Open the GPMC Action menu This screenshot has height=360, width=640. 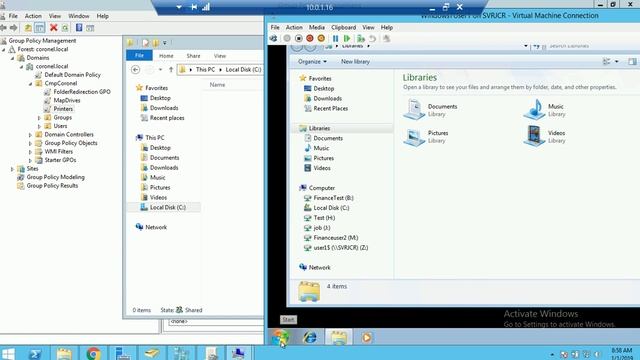click(33, 16)
